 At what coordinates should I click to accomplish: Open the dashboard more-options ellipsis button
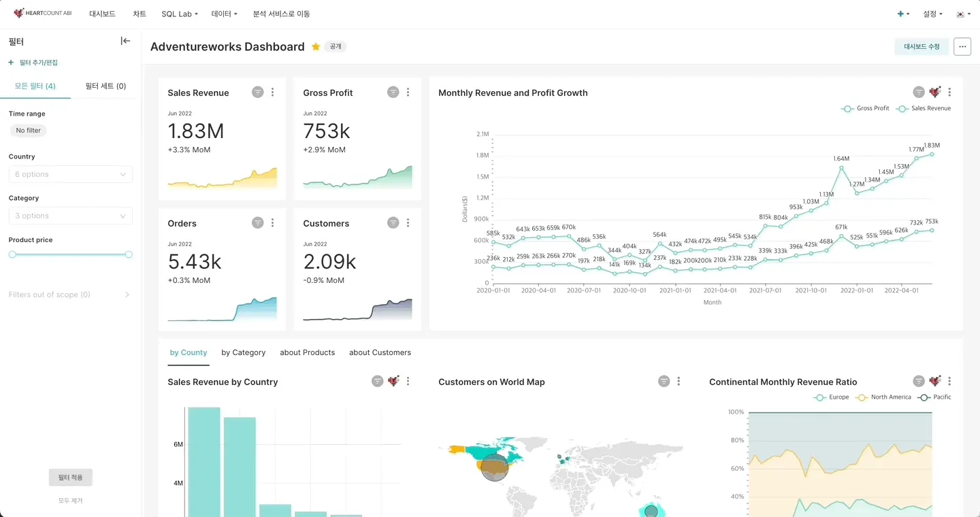(962, 46)
